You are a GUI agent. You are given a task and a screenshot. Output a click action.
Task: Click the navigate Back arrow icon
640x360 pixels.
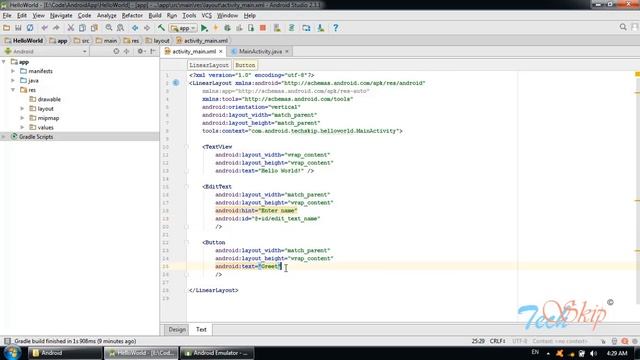(135, 28)
